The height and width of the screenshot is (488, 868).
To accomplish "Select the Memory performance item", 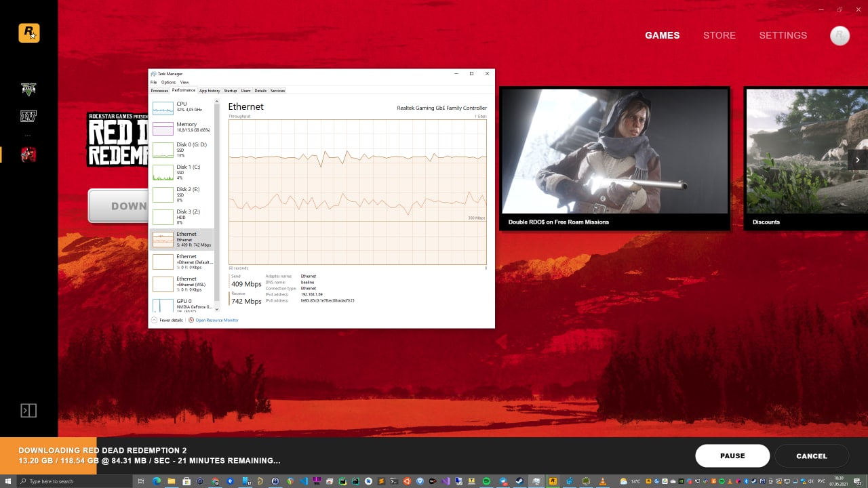I will [x=181, y=128].
